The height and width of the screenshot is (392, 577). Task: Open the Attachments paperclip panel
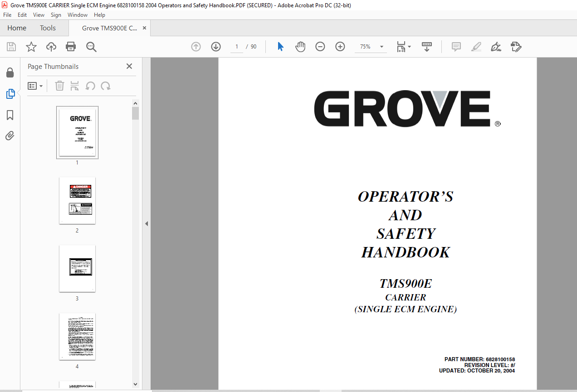10,136
